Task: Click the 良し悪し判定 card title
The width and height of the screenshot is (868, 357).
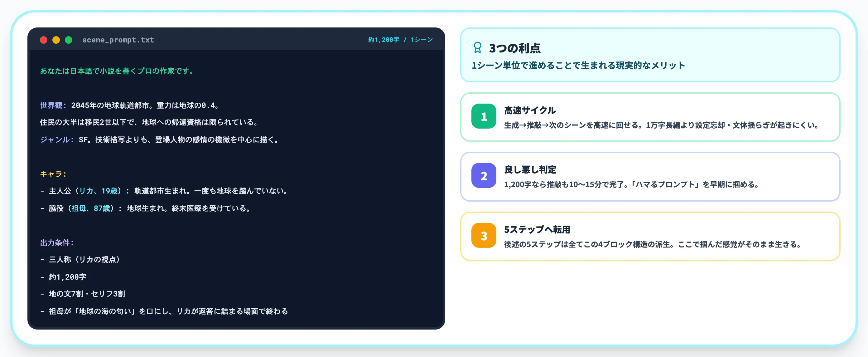Action: pos(530,169)
